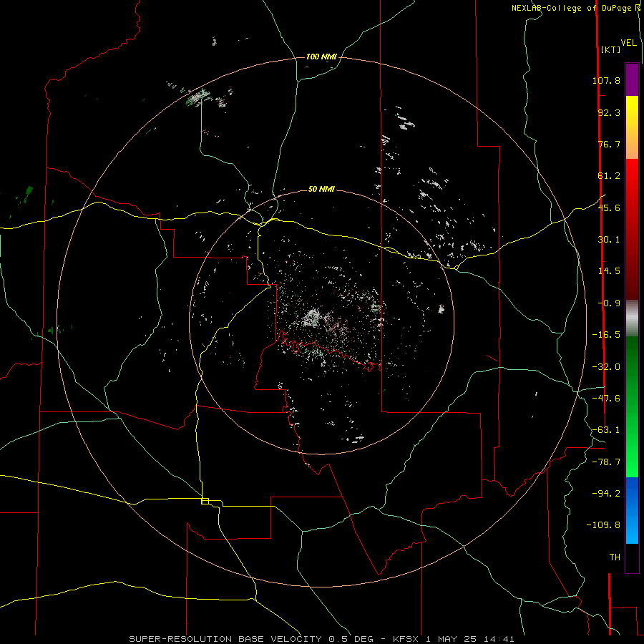Pick the red segment of the velocity color bar
644x644 pixels.
[632, 229]
